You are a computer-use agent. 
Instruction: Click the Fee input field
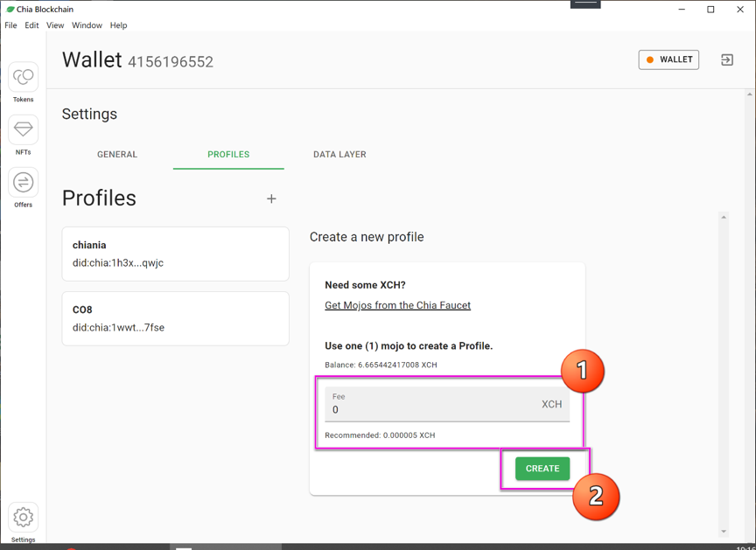[x=447, y=404]
